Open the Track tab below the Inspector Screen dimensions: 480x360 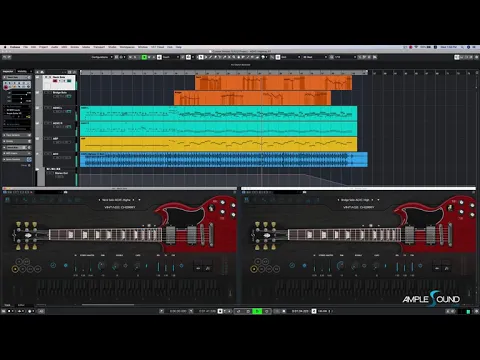pyautogui.click(x=7, y=305)
